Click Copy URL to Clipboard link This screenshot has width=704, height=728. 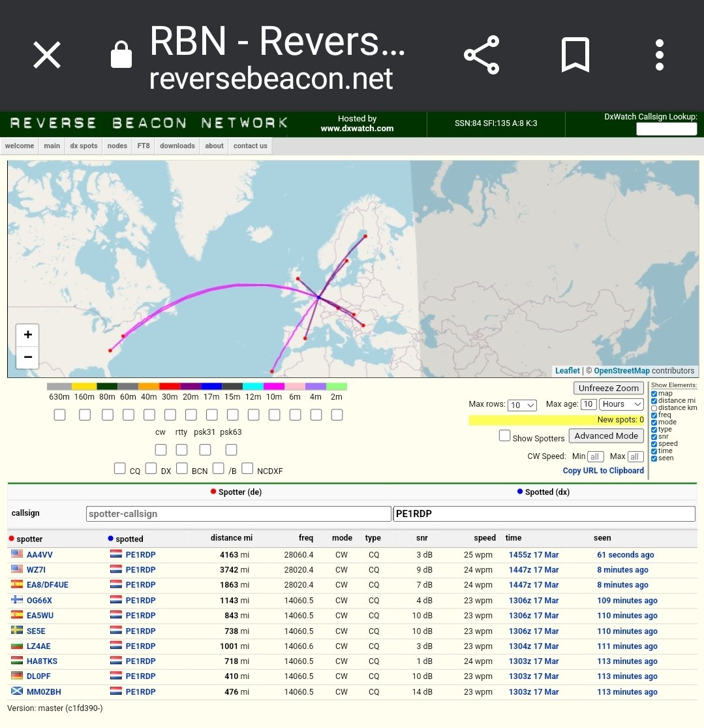(x=604, y=470)
